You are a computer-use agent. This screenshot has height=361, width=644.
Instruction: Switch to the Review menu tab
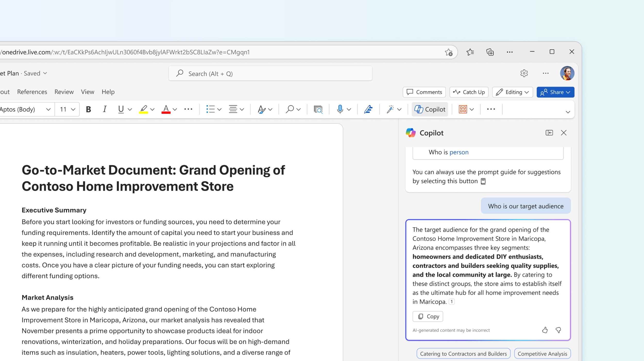[x=63, y=92]
